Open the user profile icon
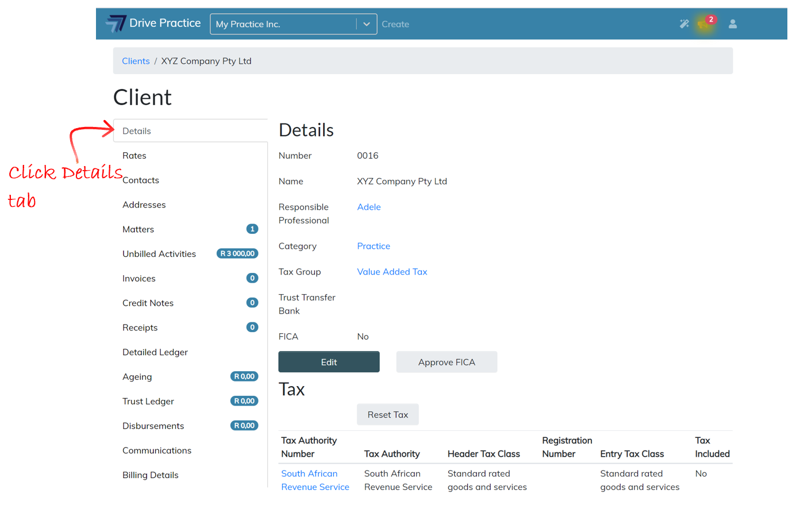This screenshot has height=532, width=796. [x=732, y=24]
